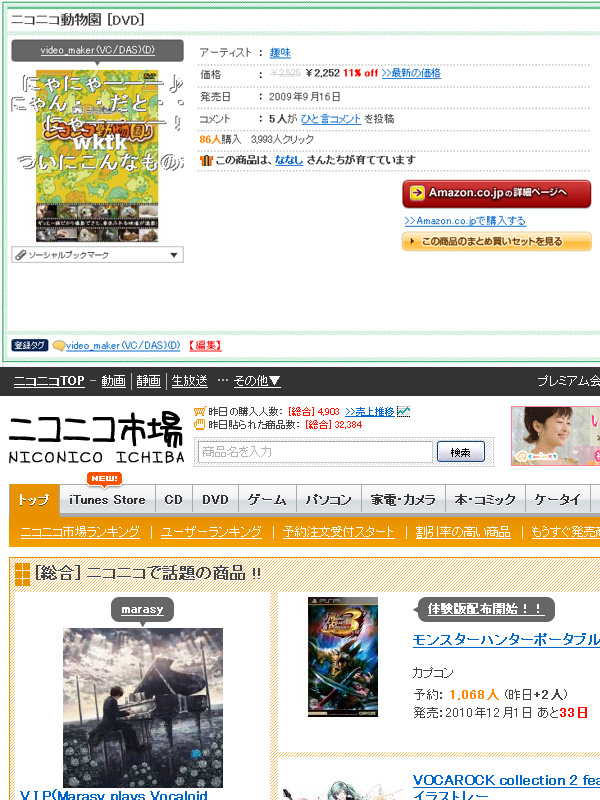Image resolution: width=600 pixels, height=800 pixels.
Task: Click the shopping cart icon beside purchase count
Action: pyautogui.click(x=199, y=411)
